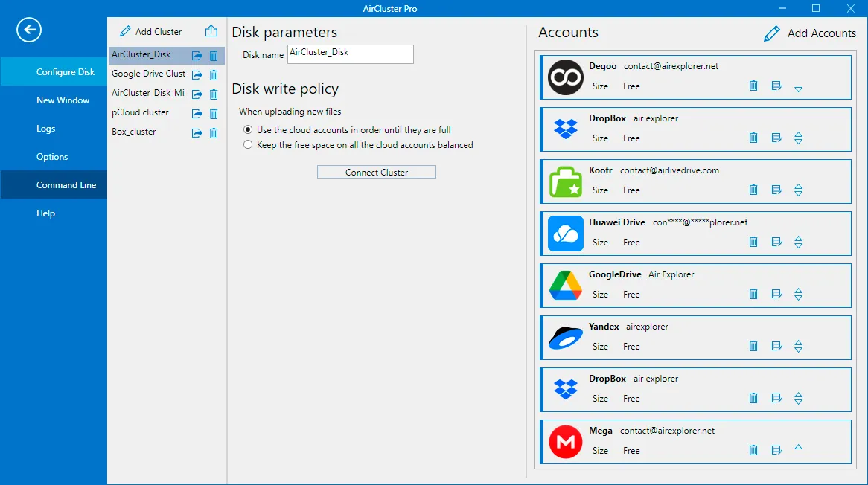Screen dimensions: 868x485
Task: Remove the Huawei Drive account
Action: click(753, 242)
